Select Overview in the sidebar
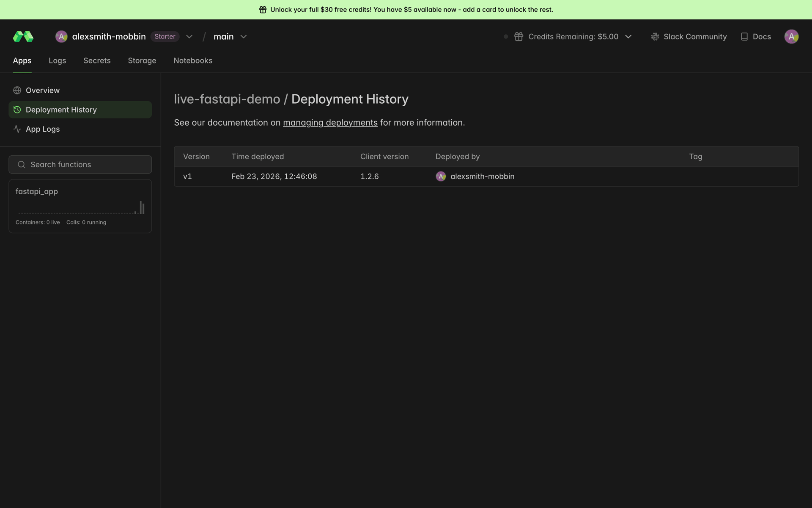Image resolution: width=812 pixels, height=508 pixels. point(80,90)
